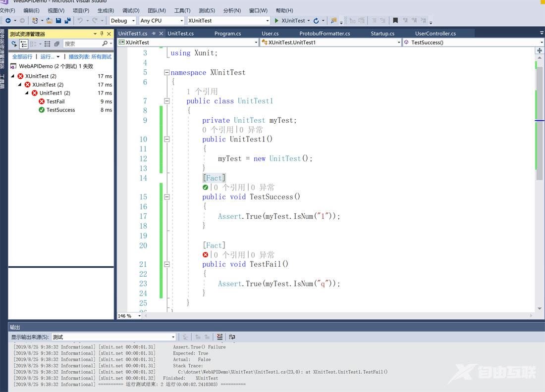545x392 pixels.
Task: Collapse the UnitTest1 node in test tree
Action: (x=27, y=93)
